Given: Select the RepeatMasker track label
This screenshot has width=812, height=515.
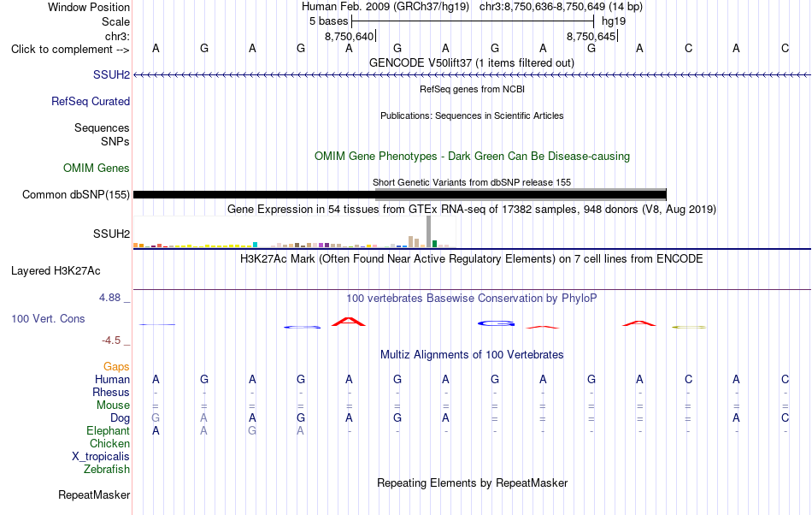Looking at the screenshot, I should pos(94,494).
